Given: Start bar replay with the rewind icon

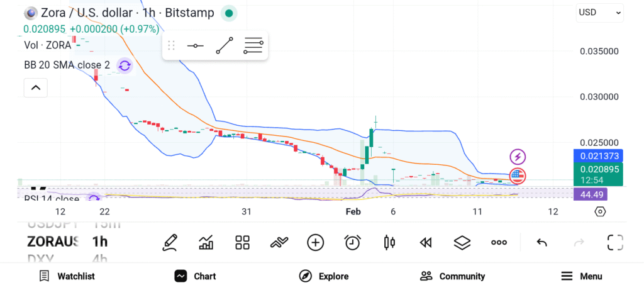Looking at the screenshot, I should [426, 242].
